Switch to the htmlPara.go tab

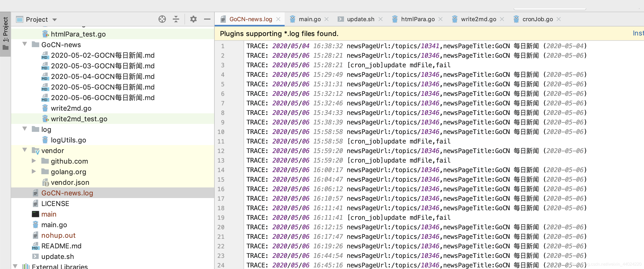point(418,19)
